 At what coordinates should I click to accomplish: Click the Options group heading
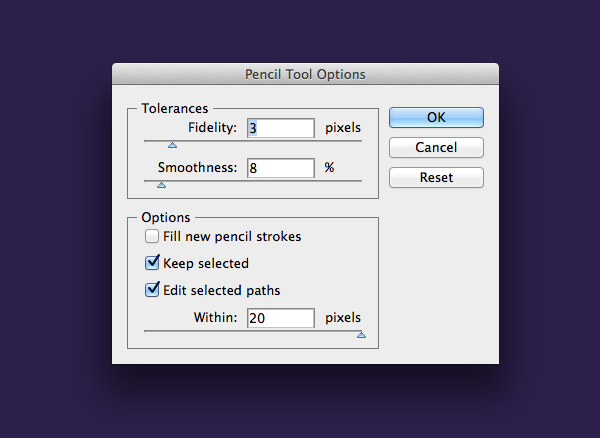click(165, 217)
